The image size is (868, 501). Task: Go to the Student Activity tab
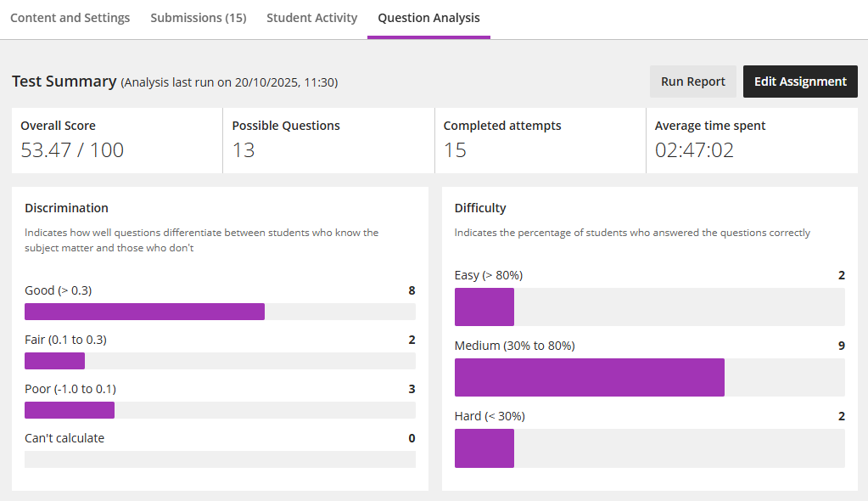[x=311, y=18]
